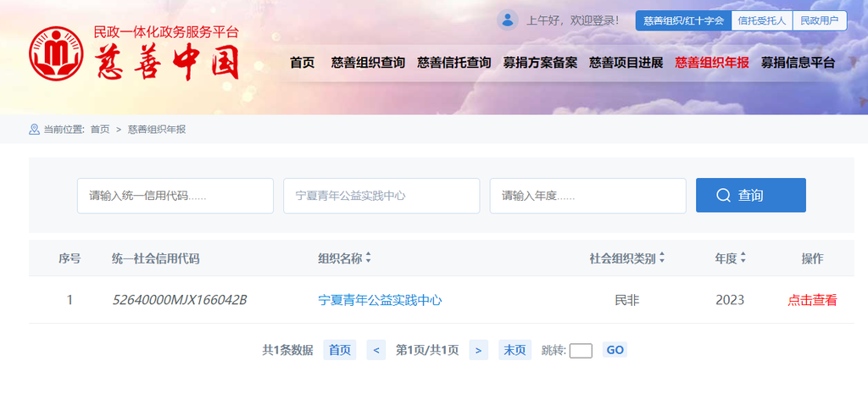Click the 2023 year cell
This screenshot has width=868, height=400.
pyautogui.click(x=730, y=300)
